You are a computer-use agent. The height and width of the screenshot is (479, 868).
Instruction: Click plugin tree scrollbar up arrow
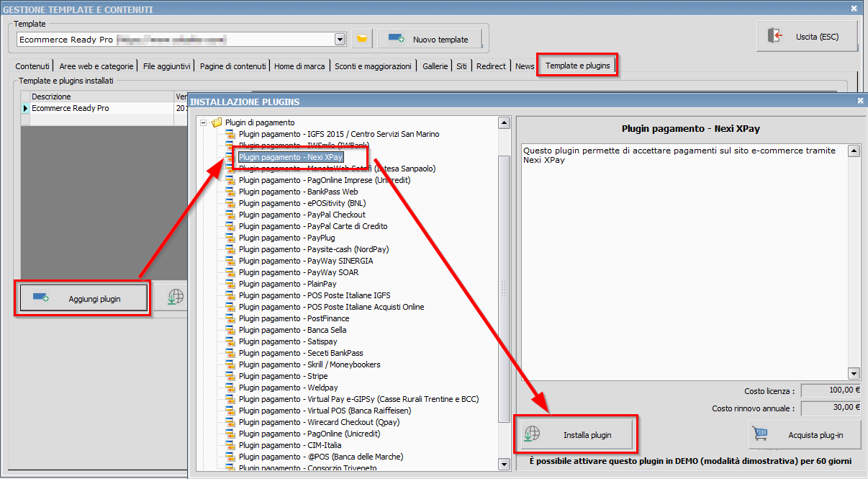click(505, 123)
